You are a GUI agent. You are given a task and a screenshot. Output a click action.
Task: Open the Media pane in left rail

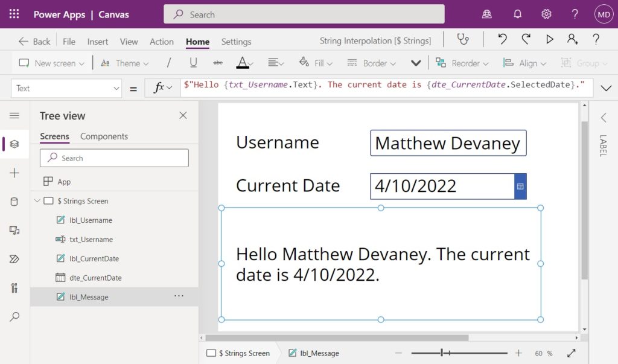click(x=14, y=228)
